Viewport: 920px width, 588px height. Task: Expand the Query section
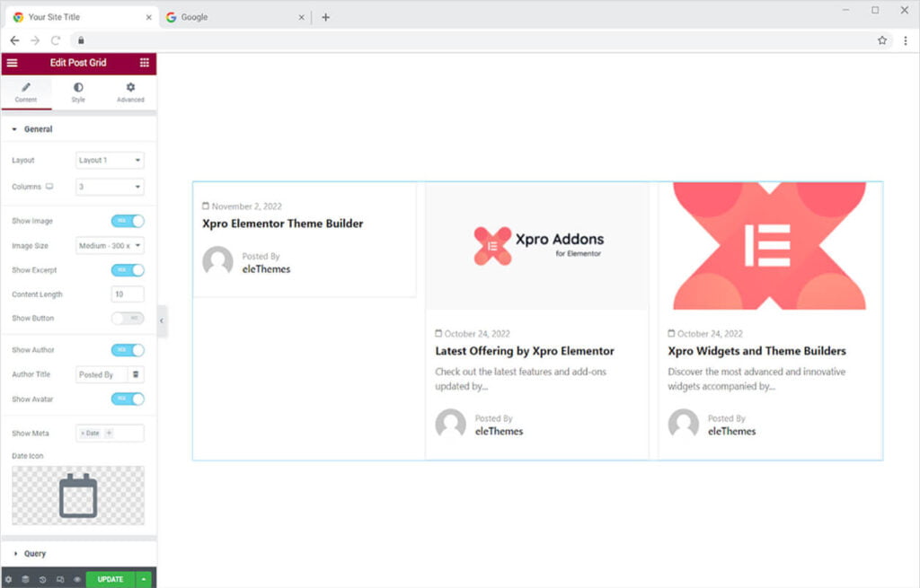35,554
